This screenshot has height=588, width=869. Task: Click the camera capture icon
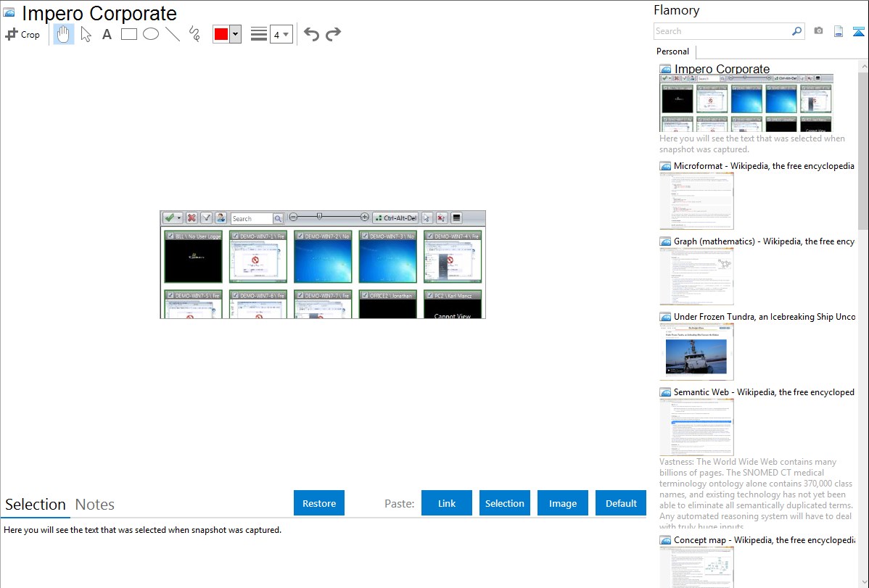pos(818,31)
